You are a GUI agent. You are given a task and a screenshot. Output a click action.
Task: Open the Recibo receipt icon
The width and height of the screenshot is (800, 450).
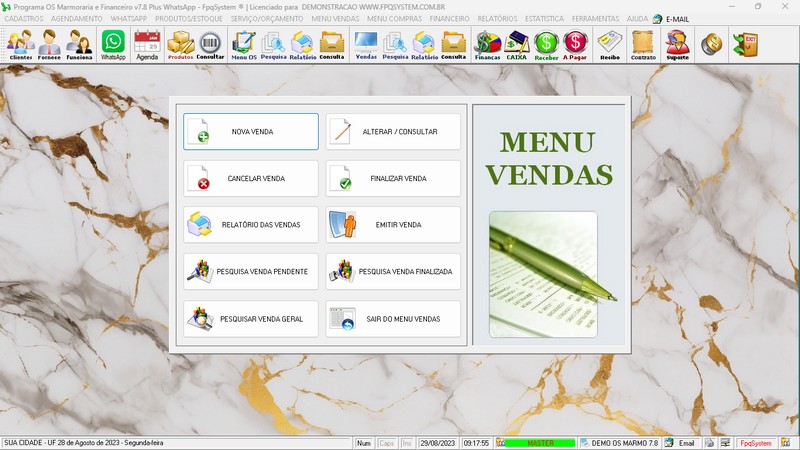coord(610,45)
